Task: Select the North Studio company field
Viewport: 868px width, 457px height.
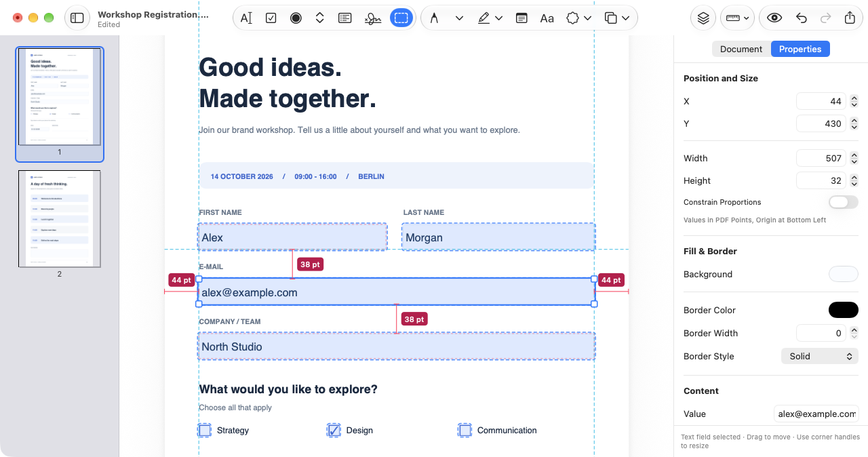Action: coord(397,346)
